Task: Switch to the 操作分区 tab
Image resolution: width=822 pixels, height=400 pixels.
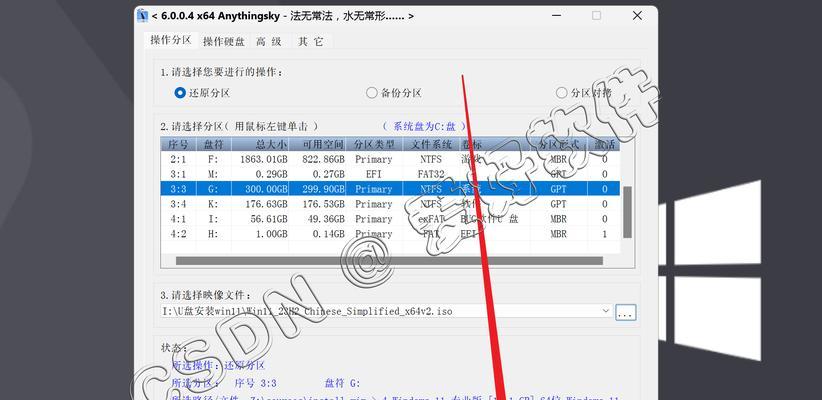Action: coord(170,40)
